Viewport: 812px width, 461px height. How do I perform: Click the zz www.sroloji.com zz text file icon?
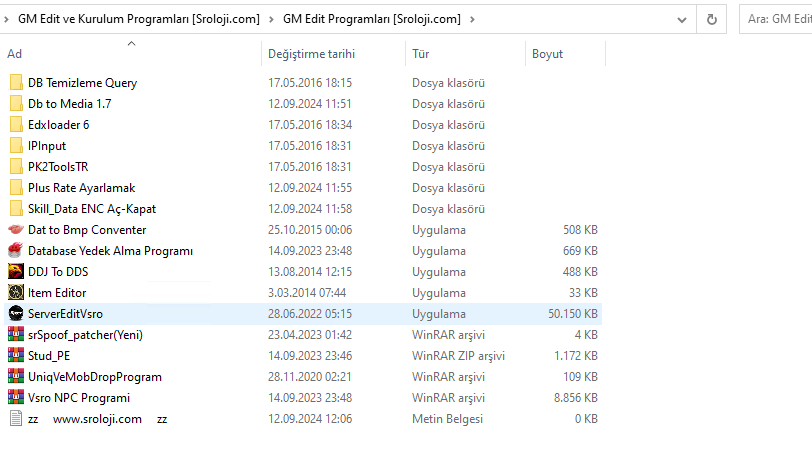pyautogui.click(x=16, y=419)
